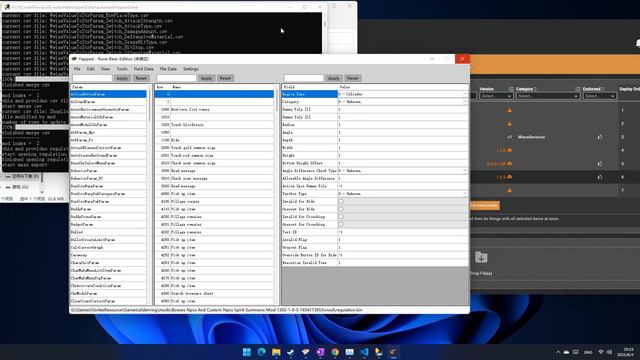Reset the field list filter
The height and width of the screenshot is (360, 640).
click(353, 78)
